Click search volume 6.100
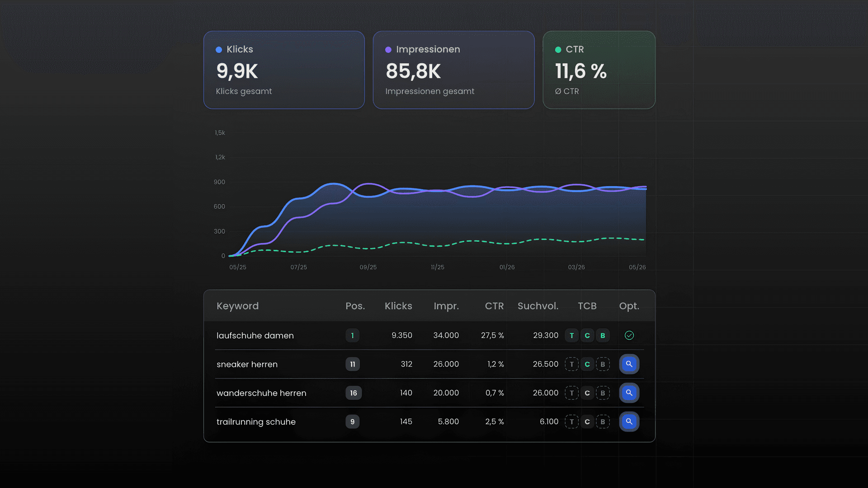Image resolution: width=868 pixels, height=488 pixels. pyautogui.click(x=549, y=422)
